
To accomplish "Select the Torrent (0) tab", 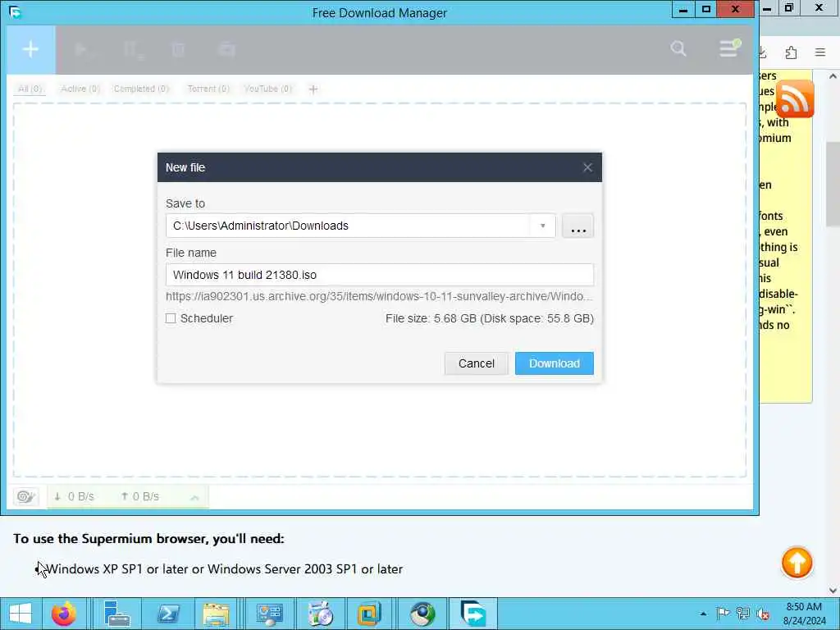I will [x=208, y=89].
